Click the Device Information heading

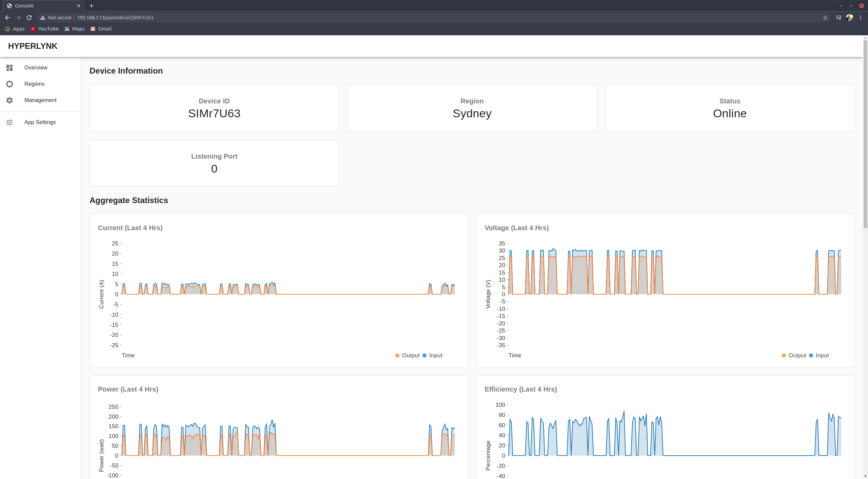coord(126,71)
